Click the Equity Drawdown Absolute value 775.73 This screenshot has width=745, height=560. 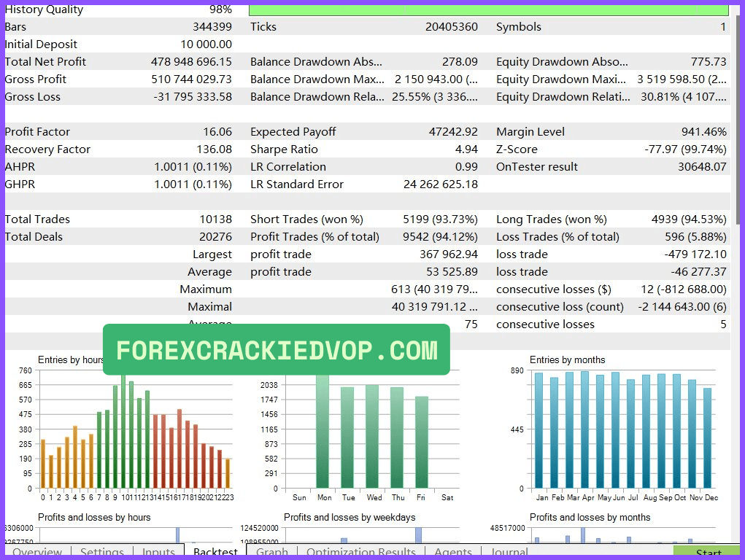pyautogui.click(x=709, y=62)
